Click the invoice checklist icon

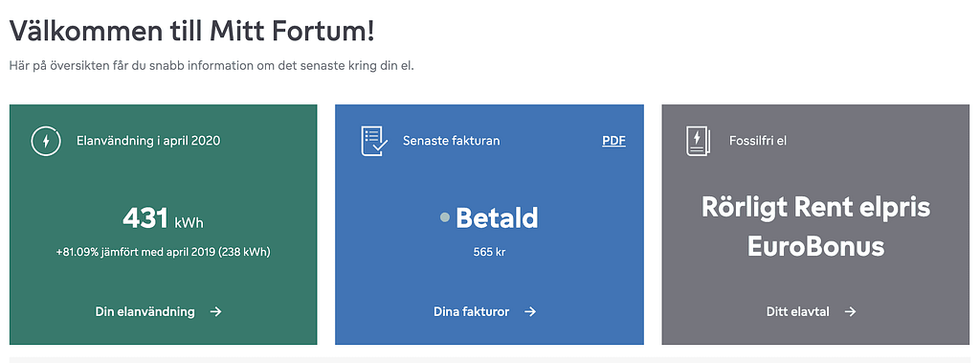[x=374, y=142]
